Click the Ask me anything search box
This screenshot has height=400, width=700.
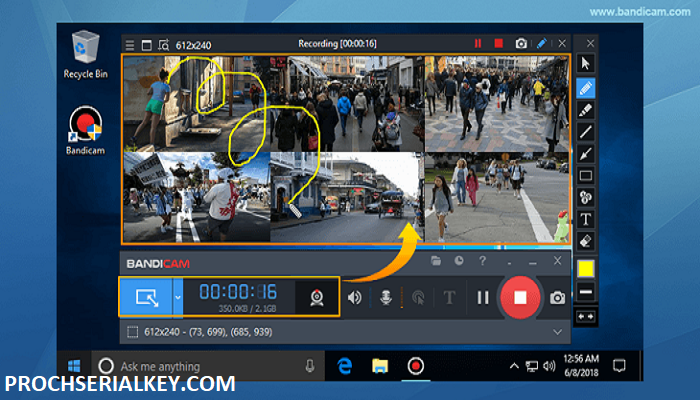click(x=208, y=366)
